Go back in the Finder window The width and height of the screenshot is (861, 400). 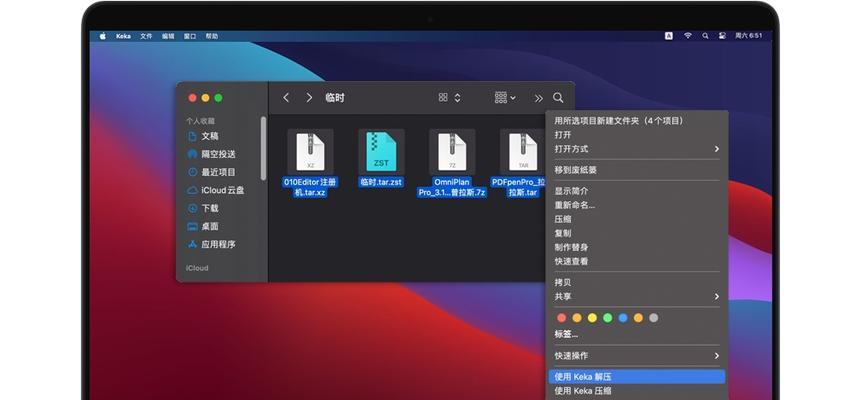coord(286,97)
